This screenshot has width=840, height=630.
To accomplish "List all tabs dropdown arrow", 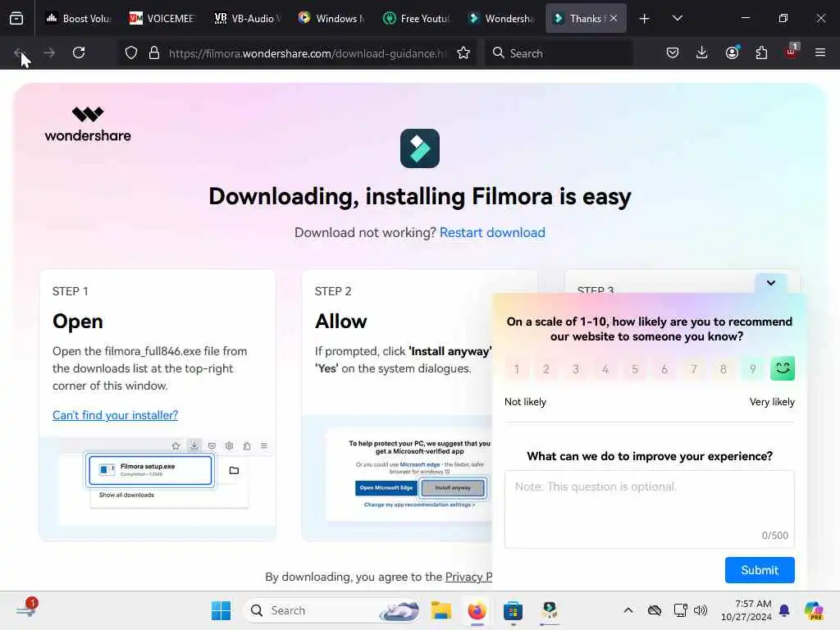I will click(x=677, y=19).
